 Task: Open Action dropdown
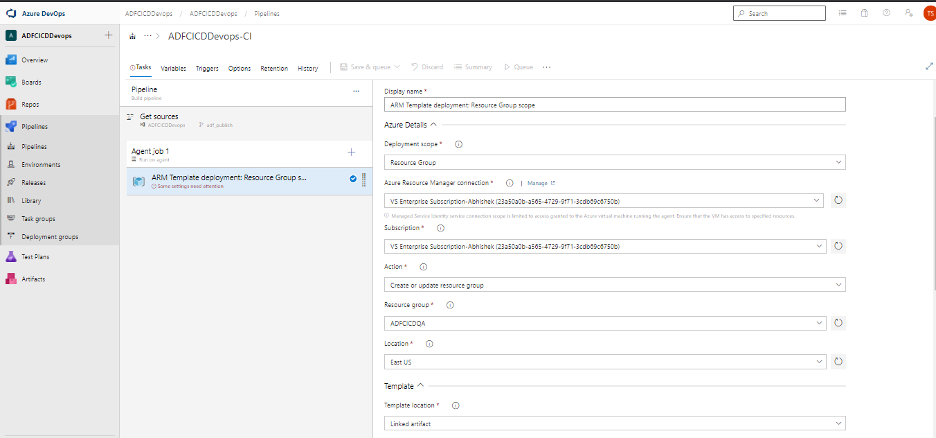click(615, 285)
